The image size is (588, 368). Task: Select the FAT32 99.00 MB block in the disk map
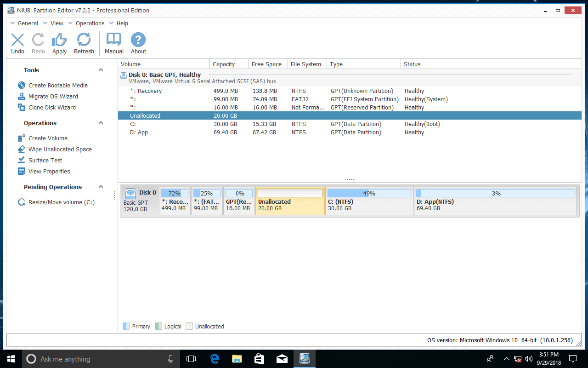click(207, 201)
